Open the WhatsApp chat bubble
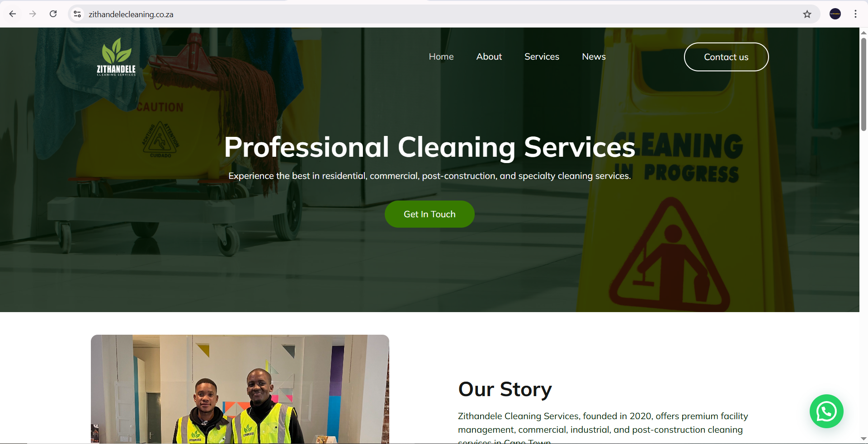 point(826,411)
